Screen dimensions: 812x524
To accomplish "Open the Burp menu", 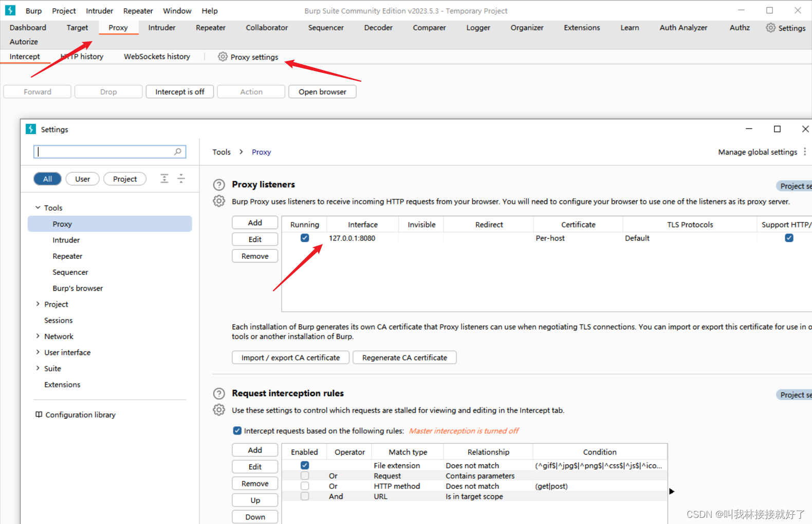I will (33, 11).
